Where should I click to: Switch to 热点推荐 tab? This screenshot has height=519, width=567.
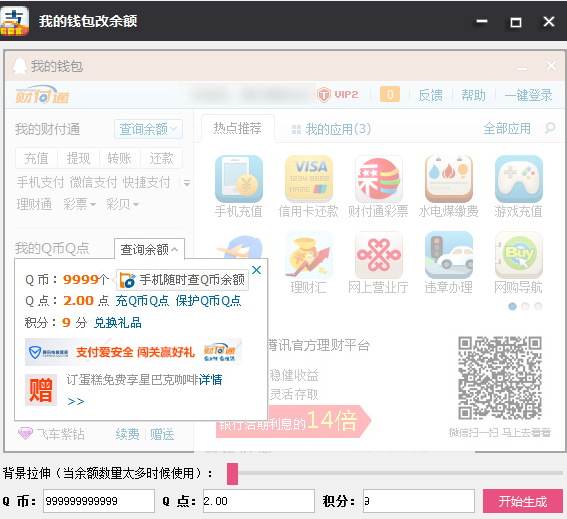[x=238, y=128]
